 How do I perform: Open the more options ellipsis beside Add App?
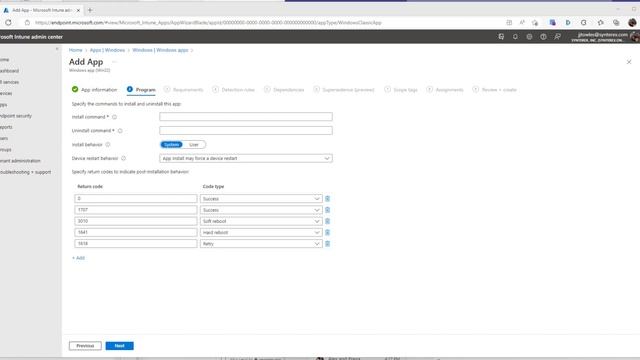(x=114, y=62)
